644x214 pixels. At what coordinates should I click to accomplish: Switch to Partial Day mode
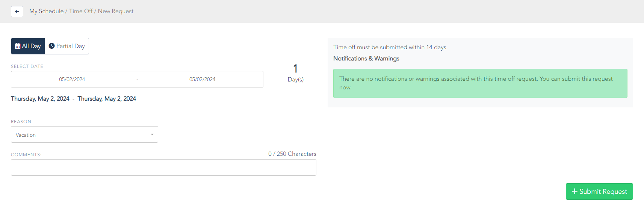click(67, 46)
